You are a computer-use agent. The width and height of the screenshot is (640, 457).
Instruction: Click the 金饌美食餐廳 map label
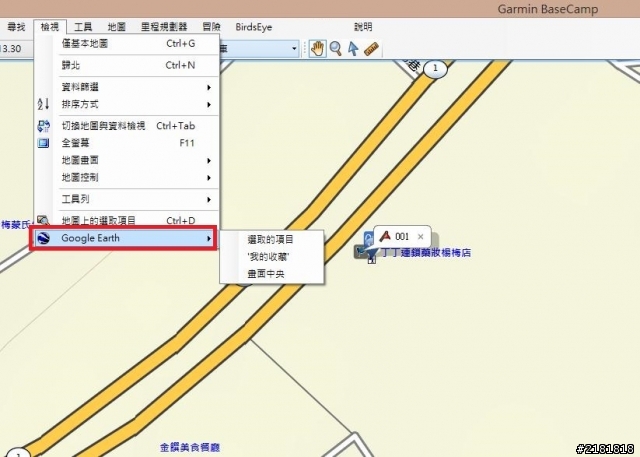tap(190, 448)
